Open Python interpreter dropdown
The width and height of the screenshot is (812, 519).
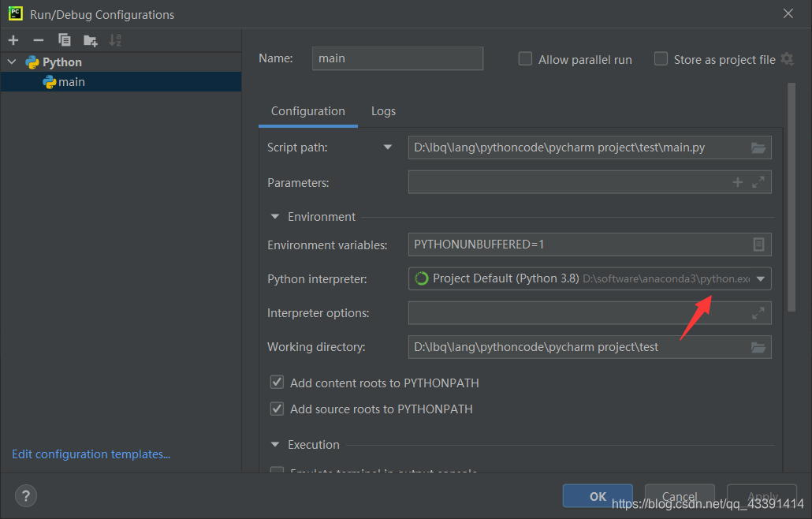pyautogui.click(x=760, y=278)
